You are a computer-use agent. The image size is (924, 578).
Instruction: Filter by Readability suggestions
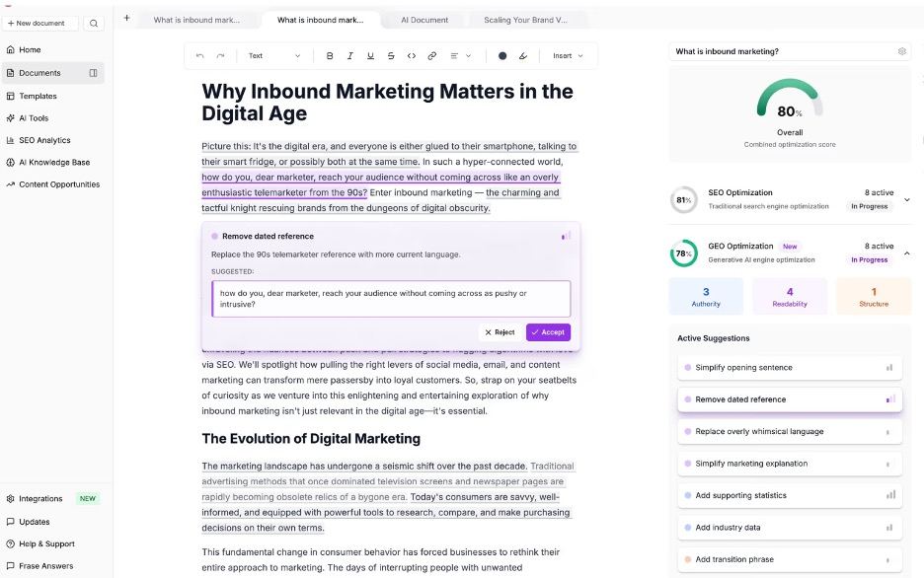(x=790, y=297)
